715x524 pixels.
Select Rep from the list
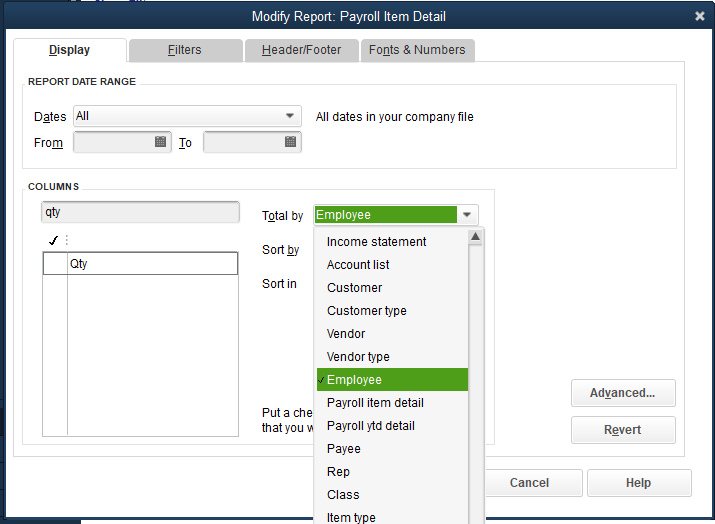coord(392,472)
